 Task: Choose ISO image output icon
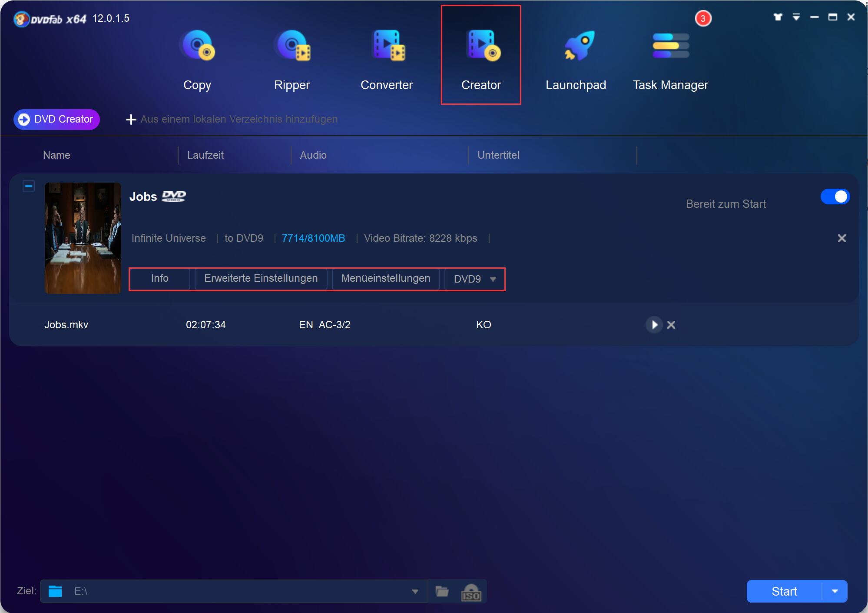[x=470, y=592]
